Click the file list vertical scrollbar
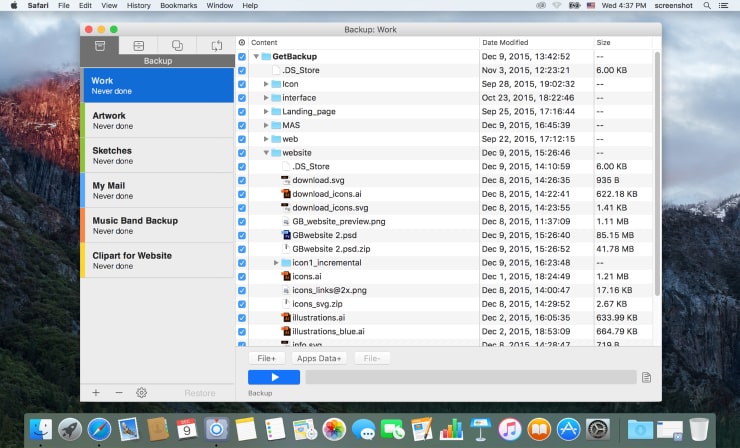 click(657, 174)
